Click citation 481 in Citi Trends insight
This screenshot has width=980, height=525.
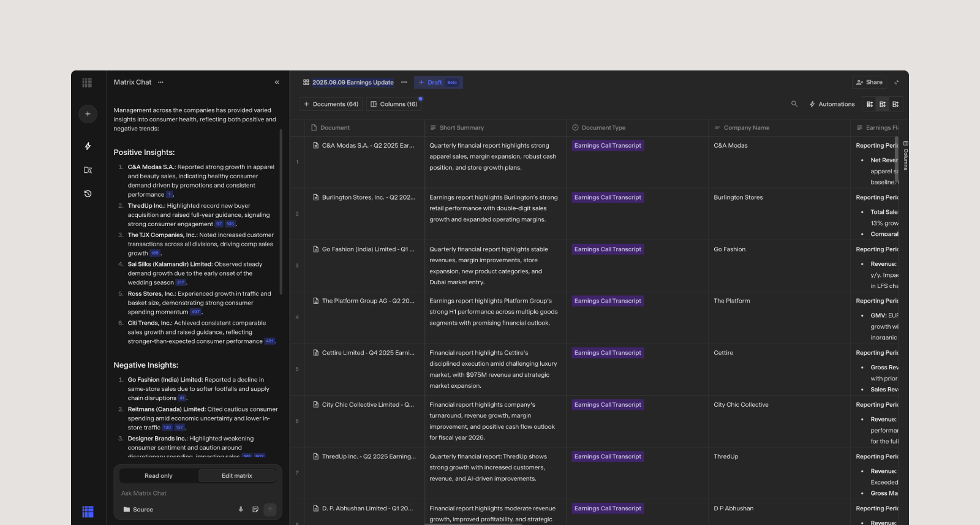269,342
